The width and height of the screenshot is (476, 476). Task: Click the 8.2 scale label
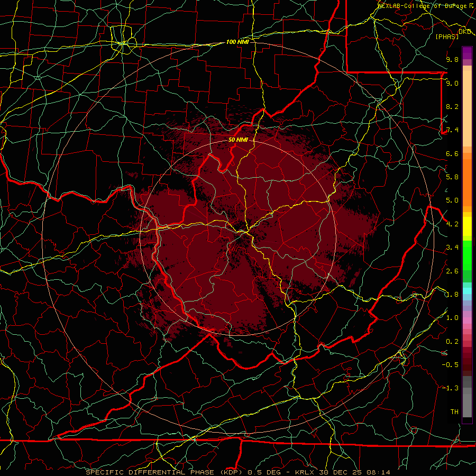[452, 106]
